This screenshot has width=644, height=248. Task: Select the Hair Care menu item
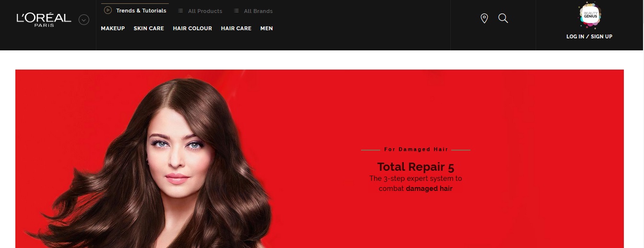coord(236,28)
